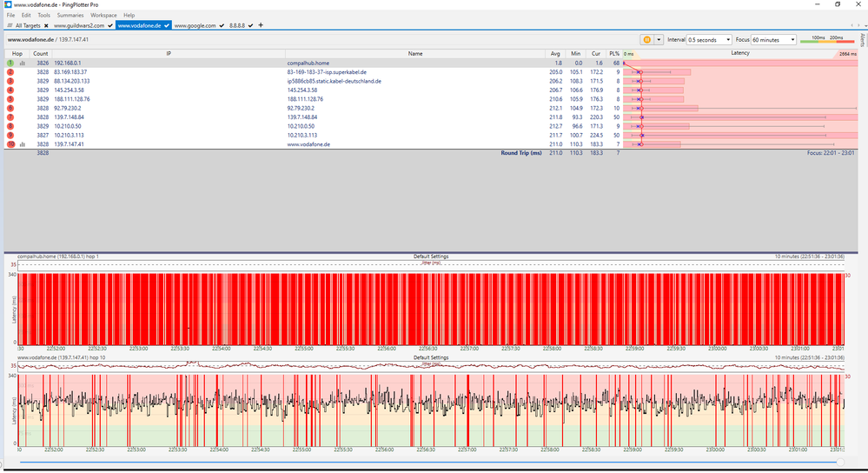The image size is (868, 473).
Task: Click the checkmark on www.guildwars2.com tab
Action: (110, 26)
